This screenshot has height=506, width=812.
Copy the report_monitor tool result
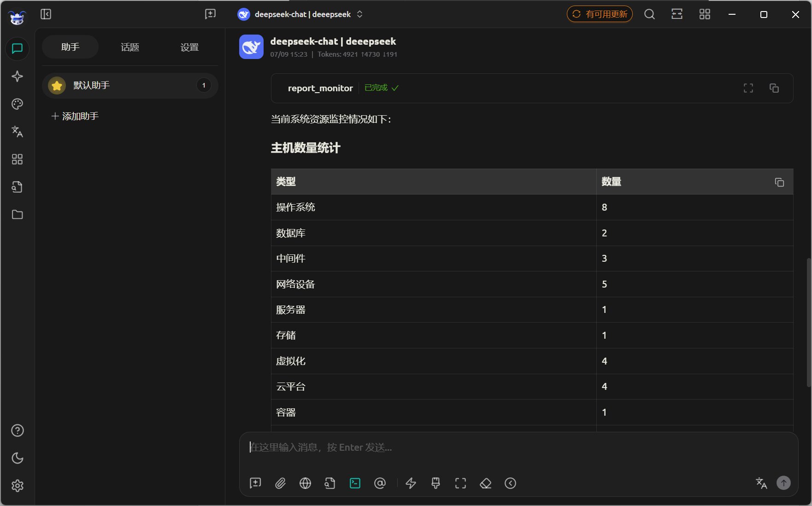[774, 88]
